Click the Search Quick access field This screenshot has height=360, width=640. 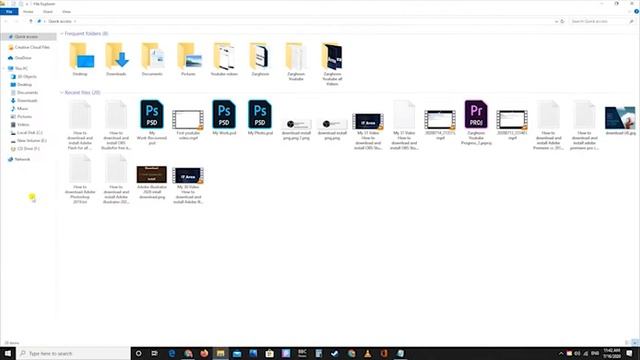pyautogui.click(x=602, y=21)
